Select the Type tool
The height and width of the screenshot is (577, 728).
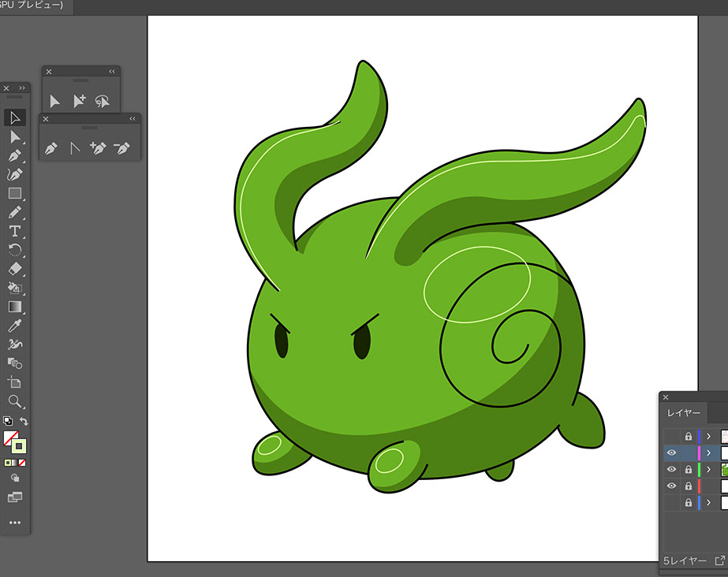click(15, 231)
